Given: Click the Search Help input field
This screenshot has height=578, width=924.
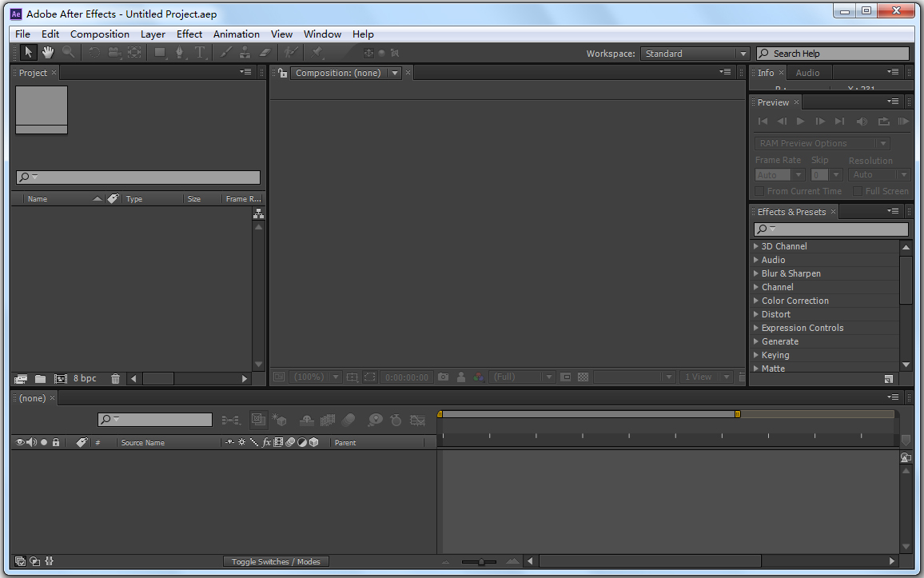Looking at the screenshot, I should click(x=833, y=54).
